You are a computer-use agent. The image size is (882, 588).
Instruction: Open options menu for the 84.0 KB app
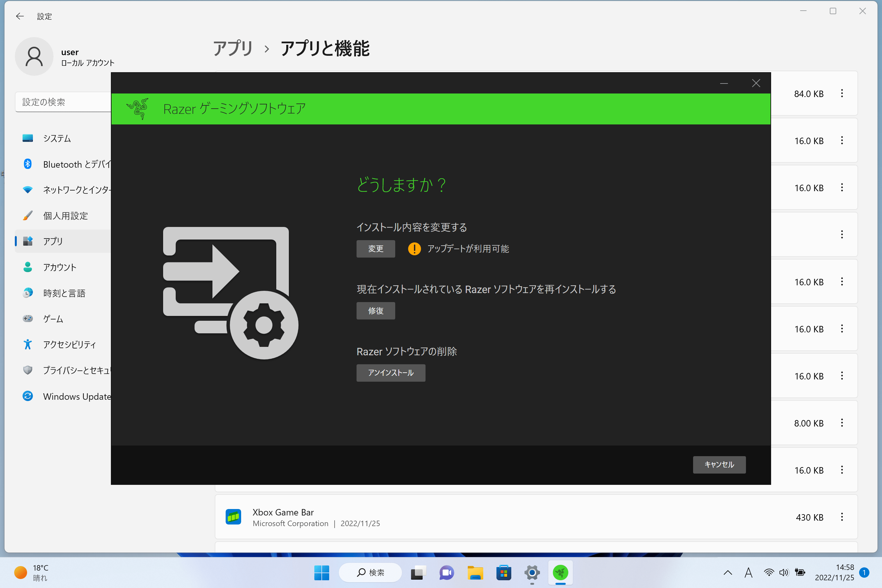(x=841, y=93)
